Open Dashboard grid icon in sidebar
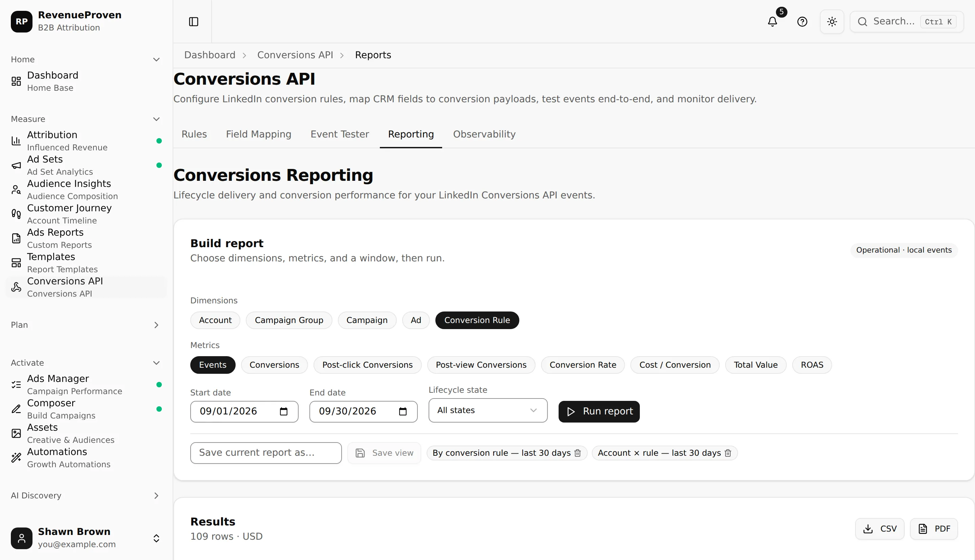The image size is (975, 560). click(x=16, y=81)
